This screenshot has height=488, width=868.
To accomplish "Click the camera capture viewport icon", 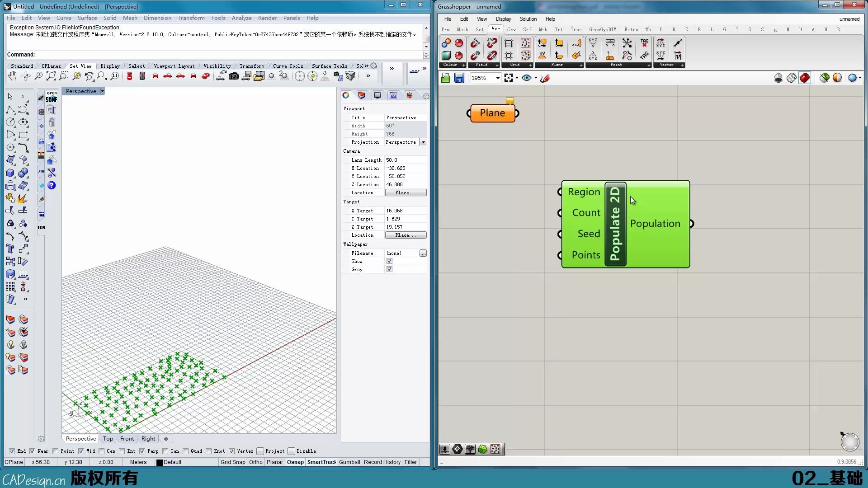I will click(233, 76).
